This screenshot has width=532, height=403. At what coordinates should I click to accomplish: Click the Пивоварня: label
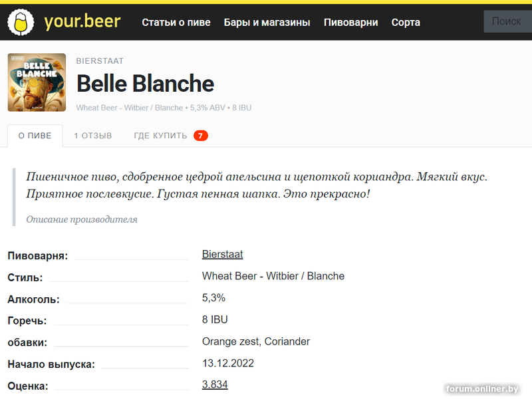click(x=38, y=256)
